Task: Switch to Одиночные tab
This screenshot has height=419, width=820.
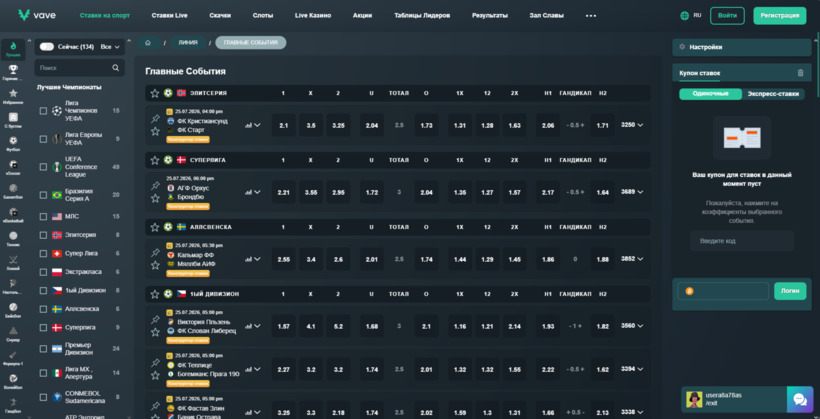Action: [x=710, y=94]
